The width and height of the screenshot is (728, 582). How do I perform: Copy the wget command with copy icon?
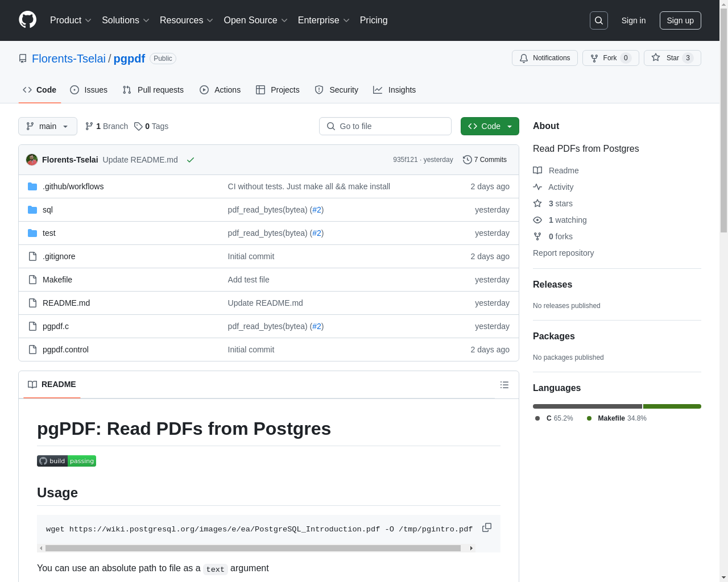click(487, 527)
